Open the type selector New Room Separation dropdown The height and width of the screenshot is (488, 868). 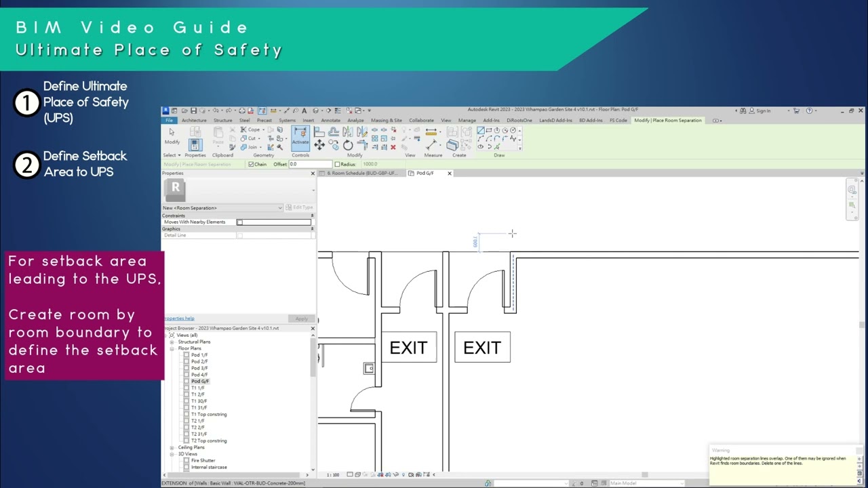tap(222, 207)
